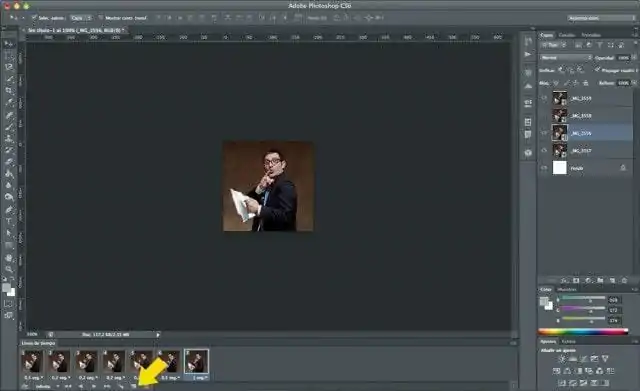Select the Hand tool
This screenshot has width=640, height=391.
[9, 258]
